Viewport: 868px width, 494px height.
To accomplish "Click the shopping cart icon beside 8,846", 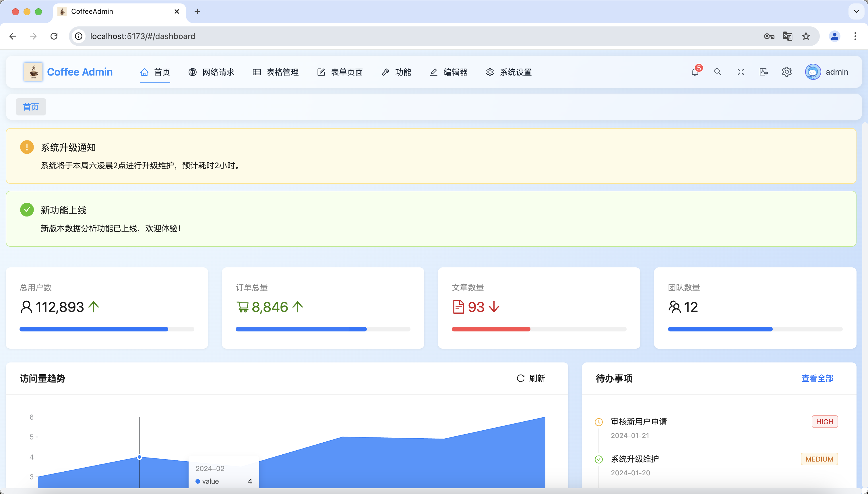I will point(243,307).
